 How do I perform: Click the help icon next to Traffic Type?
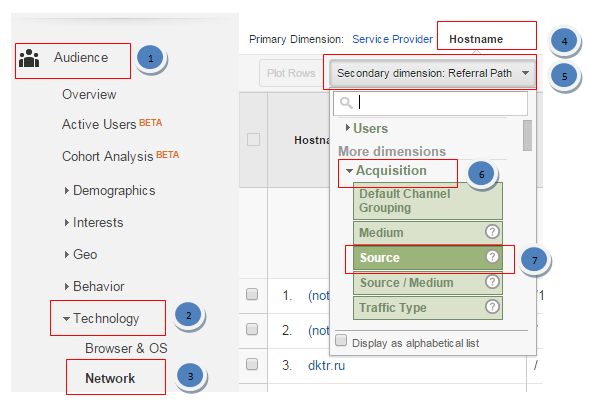492,307
